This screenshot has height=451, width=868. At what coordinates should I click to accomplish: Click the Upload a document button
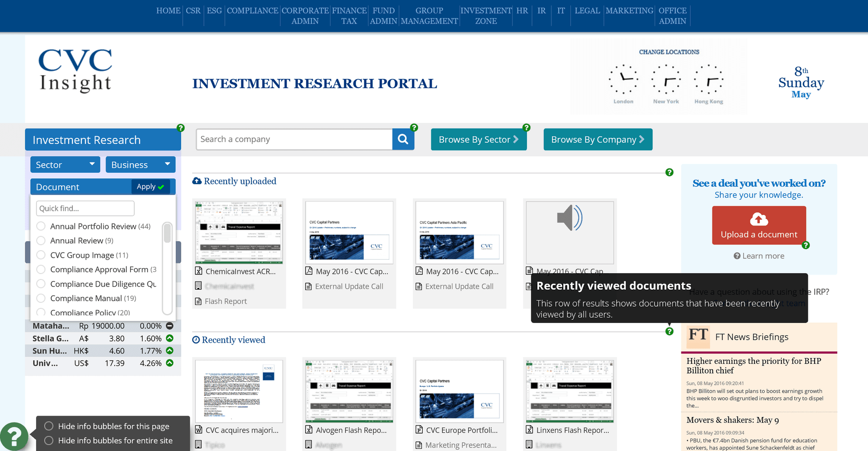pos(759,225)
